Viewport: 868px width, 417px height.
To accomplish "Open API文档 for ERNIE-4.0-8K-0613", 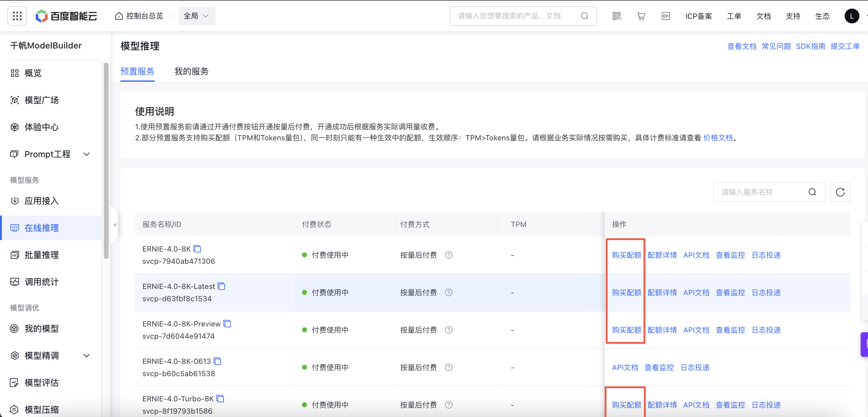I will pos(625,367).
